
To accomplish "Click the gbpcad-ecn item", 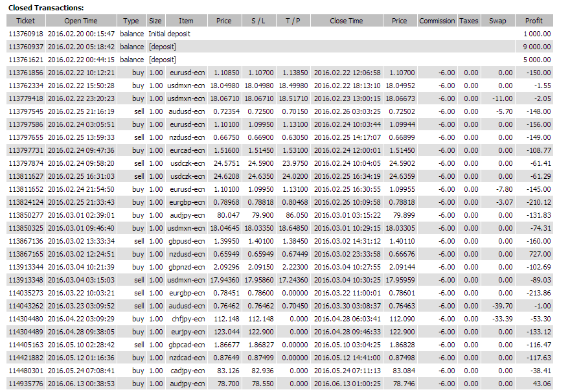I will click(x=187, y=345).
